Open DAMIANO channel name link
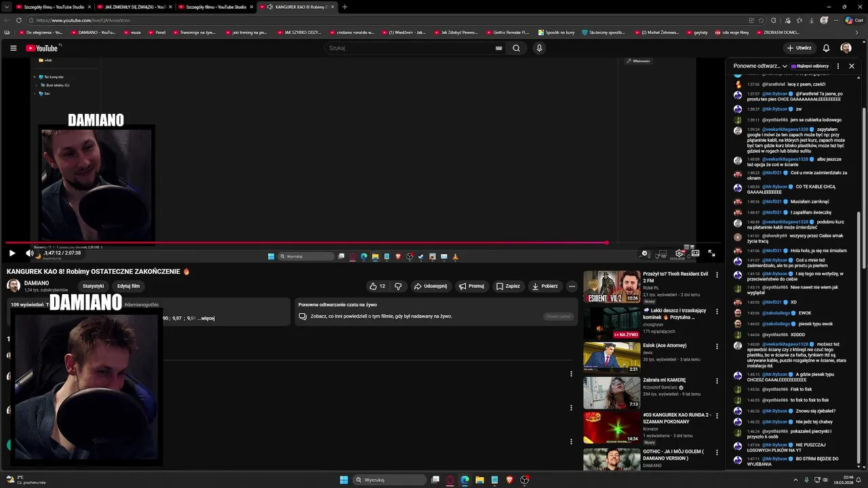 pyautogui.click(x=37, y=283)
